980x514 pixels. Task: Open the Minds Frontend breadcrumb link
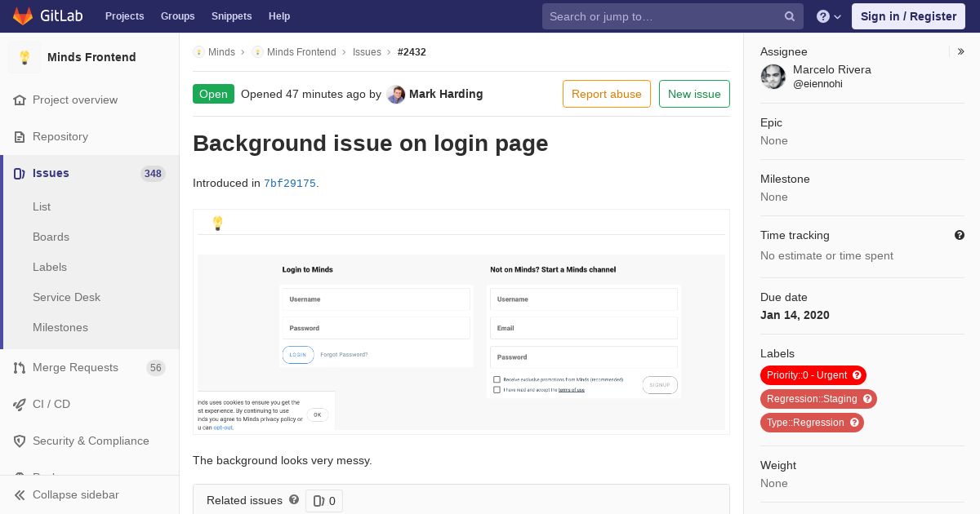coord(301,52)
